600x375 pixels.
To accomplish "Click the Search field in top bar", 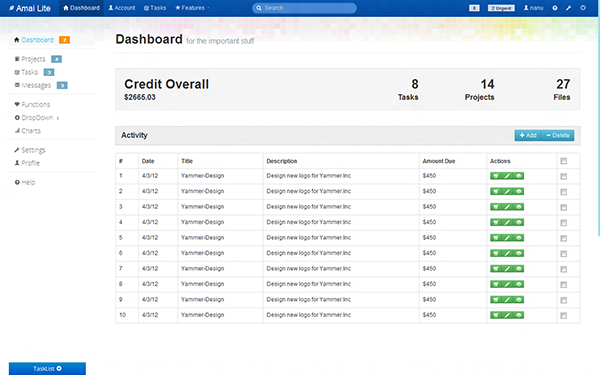I will [x=304, y=8].
